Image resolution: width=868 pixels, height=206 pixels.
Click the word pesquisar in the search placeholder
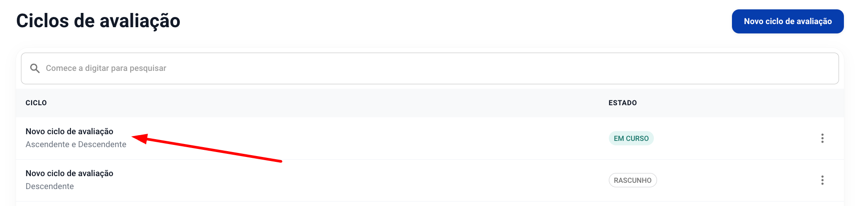pos(148,68)
